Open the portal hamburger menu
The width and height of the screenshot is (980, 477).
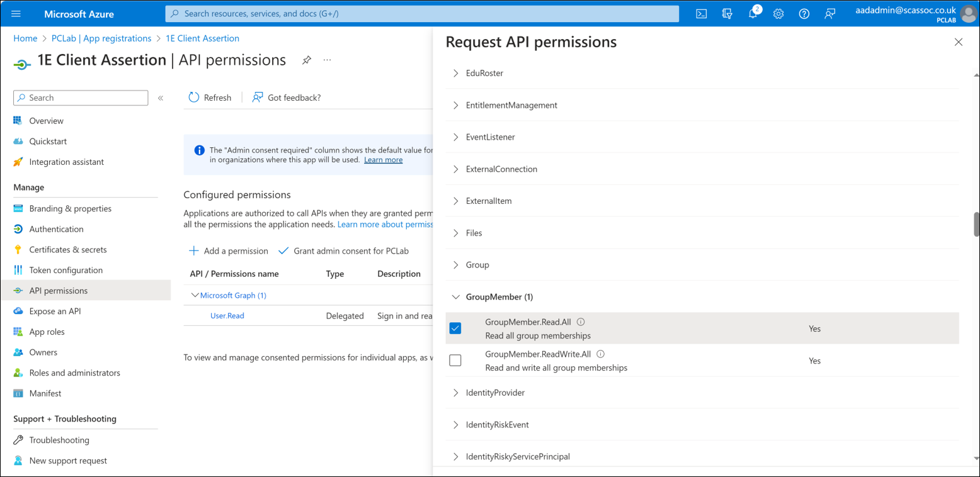tap(16, 14)
